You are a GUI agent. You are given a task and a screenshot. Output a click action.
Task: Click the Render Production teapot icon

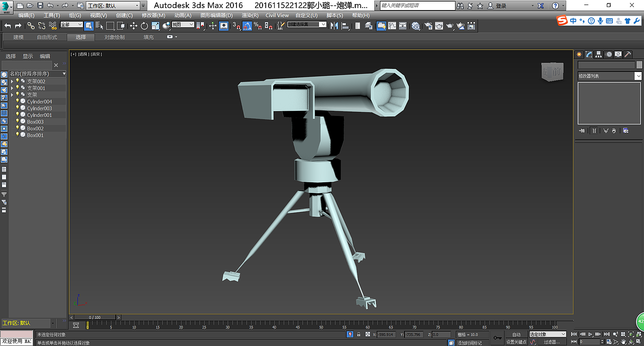click(450, 26)
